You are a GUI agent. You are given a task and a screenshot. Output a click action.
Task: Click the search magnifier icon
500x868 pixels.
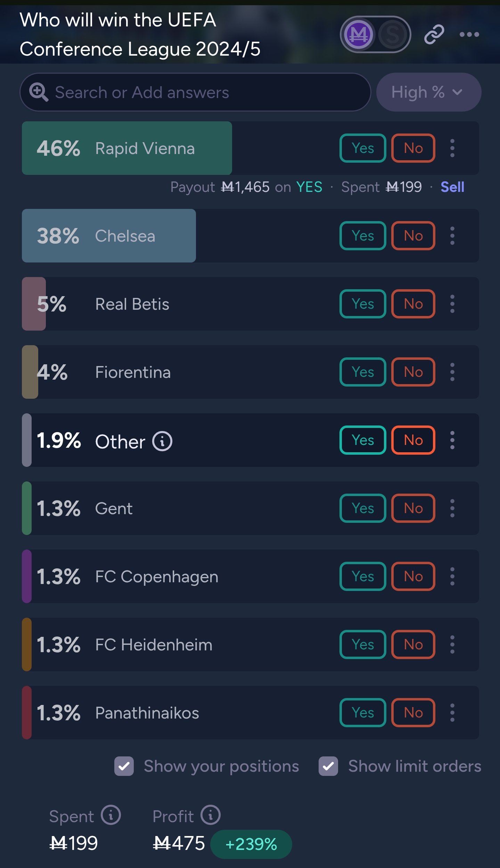tap(39, 92)
